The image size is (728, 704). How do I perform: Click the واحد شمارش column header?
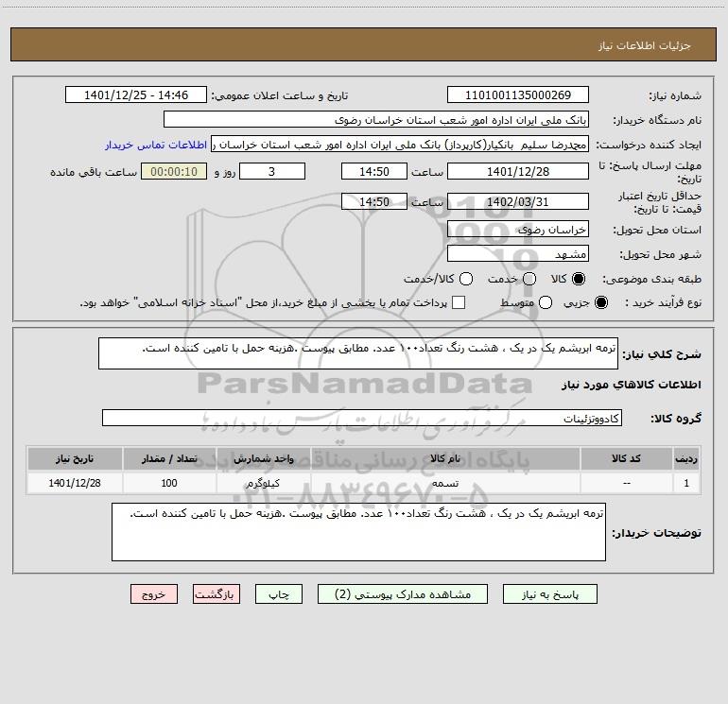point(263,458)
